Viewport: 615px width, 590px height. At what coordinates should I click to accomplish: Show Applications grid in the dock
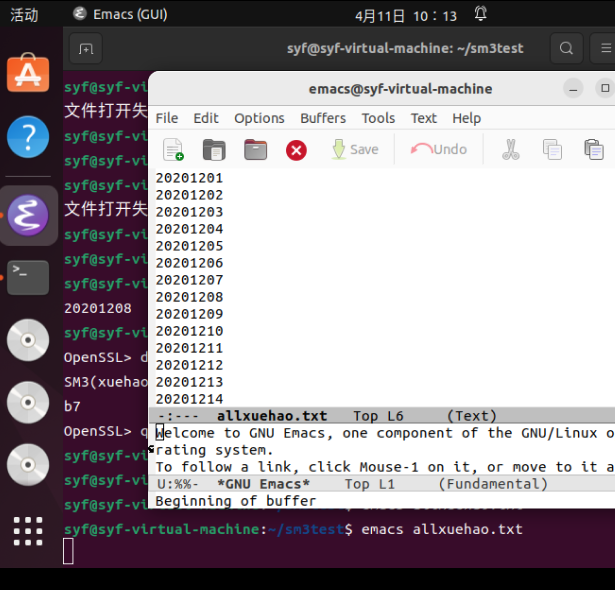pos(28,531)
